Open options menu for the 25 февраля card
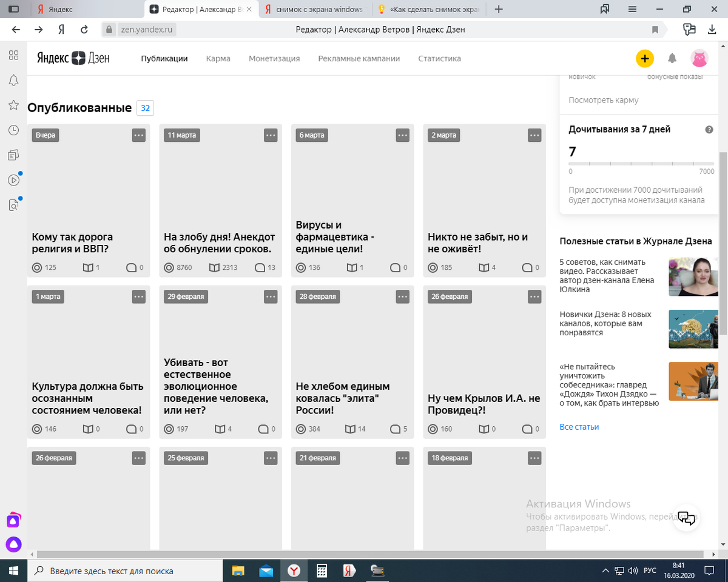 click(271, 458)
